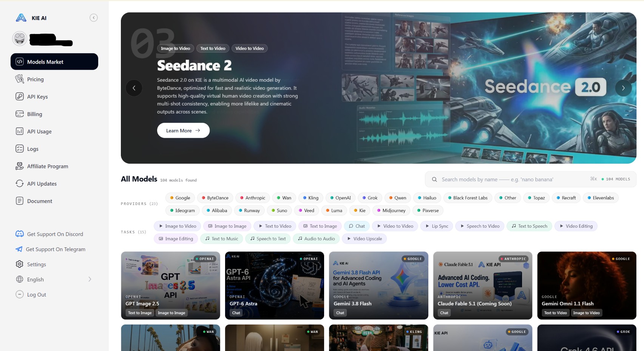The height and width of the screenshot is (351, 644).
Task: Filter tasks by Chat
Action: 357,226
